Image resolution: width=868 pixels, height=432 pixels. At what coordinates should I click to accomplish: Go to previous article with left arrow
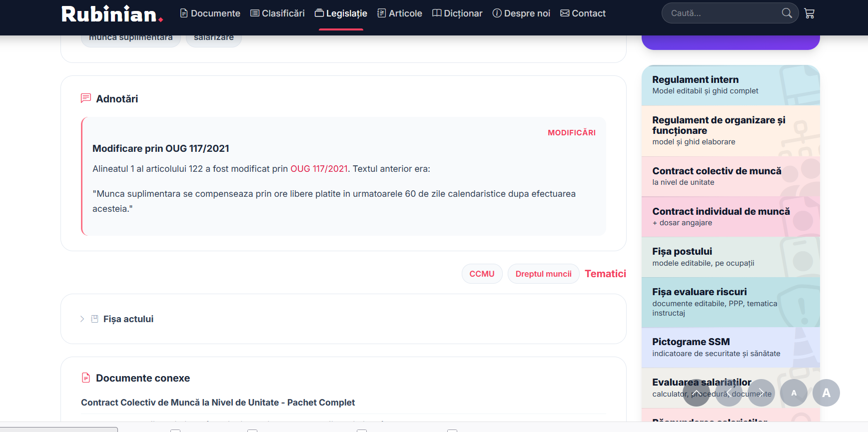coord(729,393)
